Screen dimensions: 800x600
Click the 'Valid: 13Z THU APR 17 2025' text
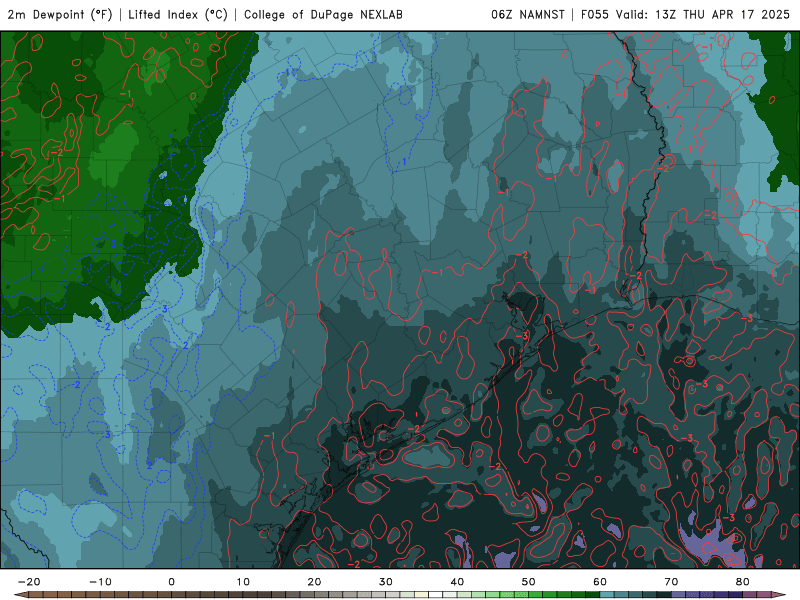(x=703, y=15)
